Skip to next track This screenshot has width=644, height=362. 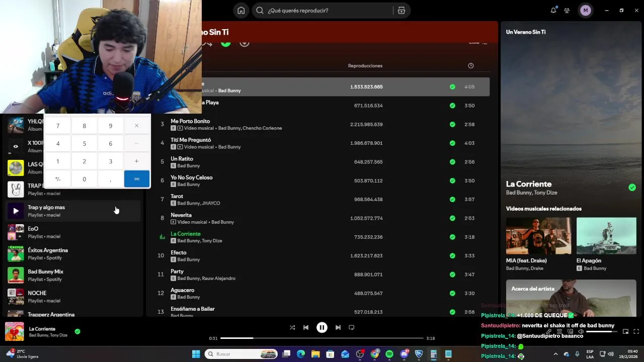(x=338, y=327)
